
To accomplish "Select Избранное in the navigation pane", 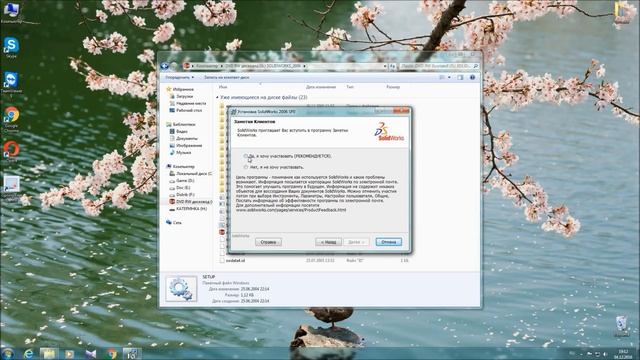I will coord(180,89).
